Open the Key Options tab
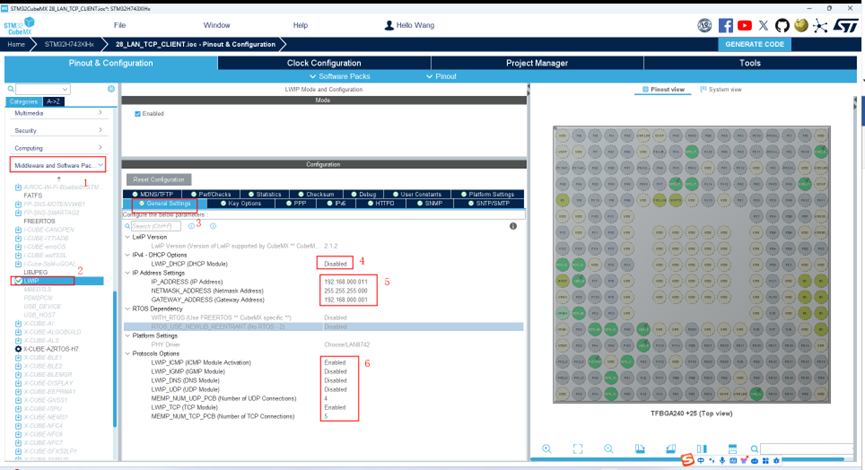Image resolution: width=865 pixels, height=470 pixels. click(241, 204)
